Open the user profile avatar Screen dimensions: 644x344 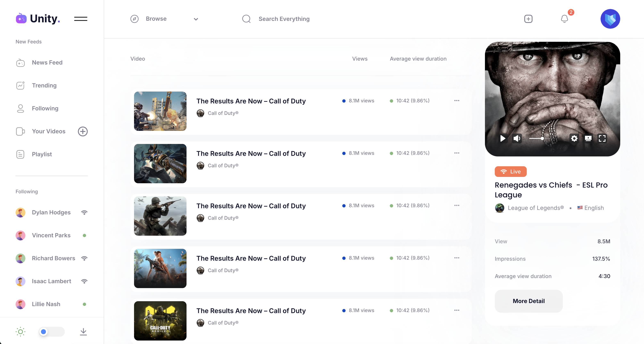point(610,19)
